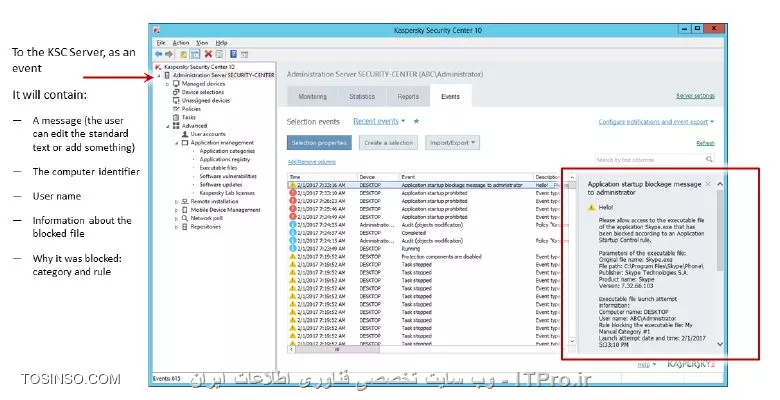Click the Properties toolbar icon beside Delete

click(x=219, y=54)
